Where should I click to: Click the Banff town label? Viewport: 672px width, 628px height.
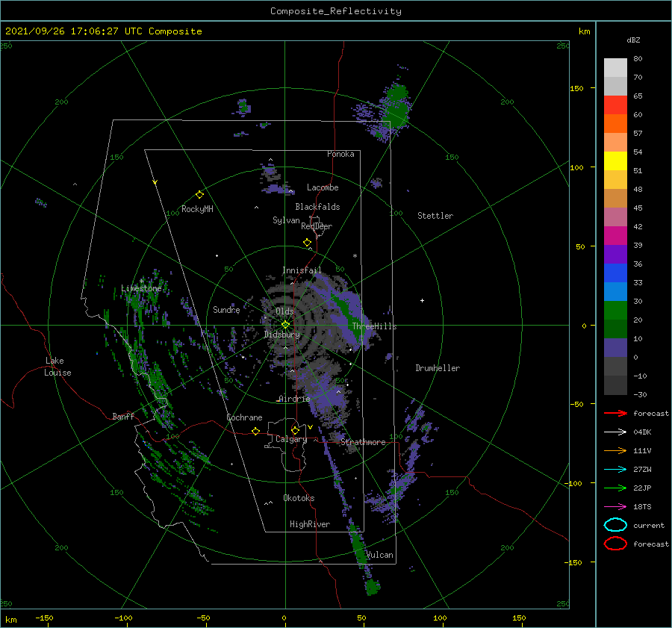click(x=123, y=417)
